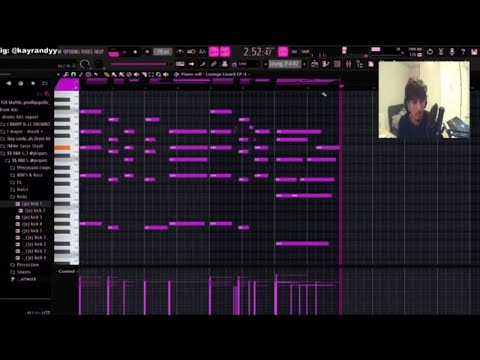Click the tempo display field
This screenshot has height=360, width=480.
click(163, 52)
